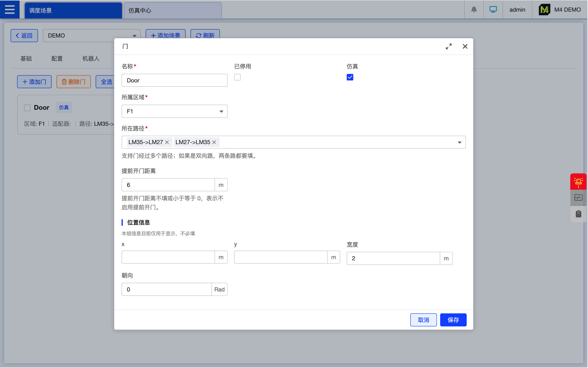Click the 保存 save button
588x368 pixels.
453,320
